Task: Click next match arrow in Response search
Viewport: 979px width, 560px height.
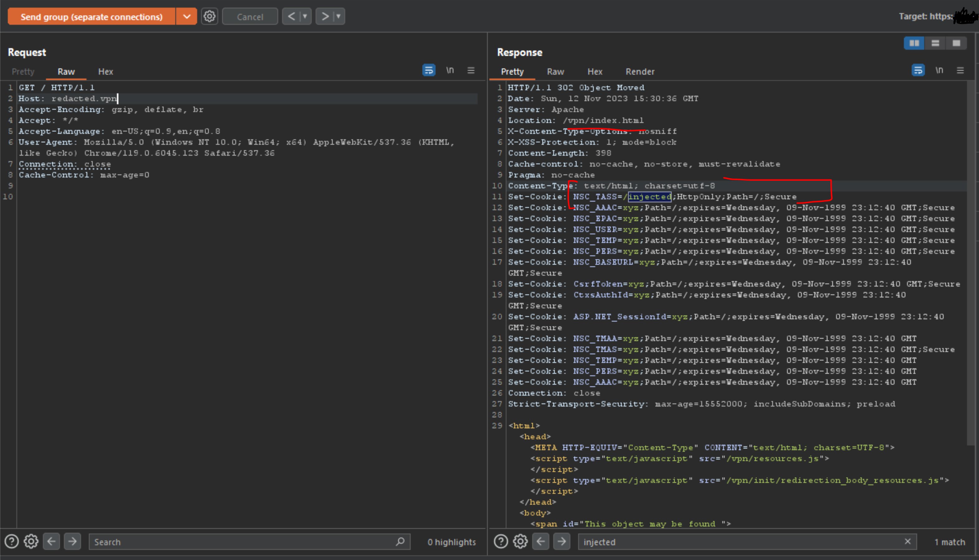Action: pyautogui.click(x=562, y=542)
